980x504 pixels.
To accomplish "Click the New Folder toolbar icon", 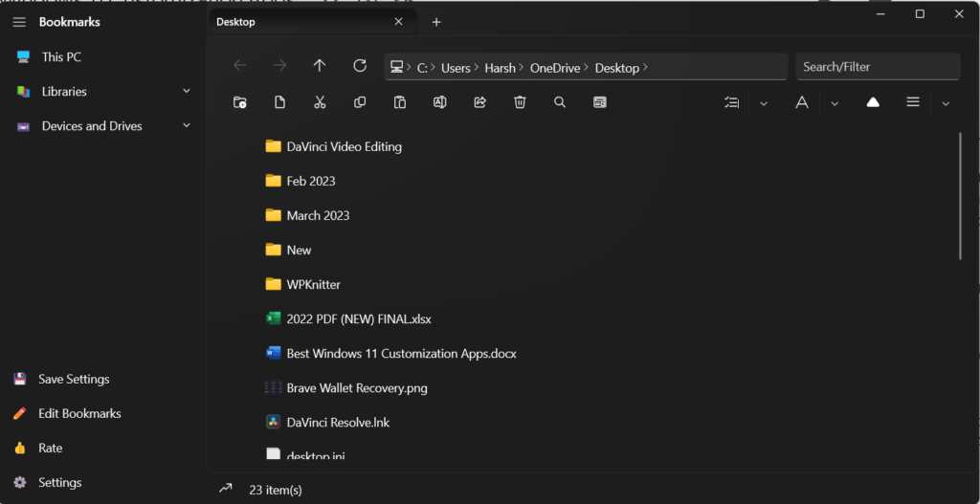I will point(240,102).
